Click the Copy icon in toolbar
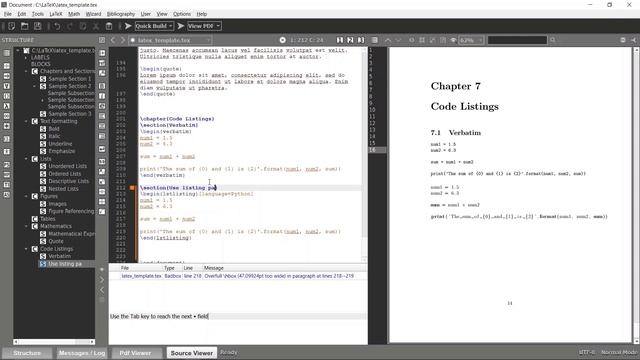The image size is (640, 360). pos(83,26)
